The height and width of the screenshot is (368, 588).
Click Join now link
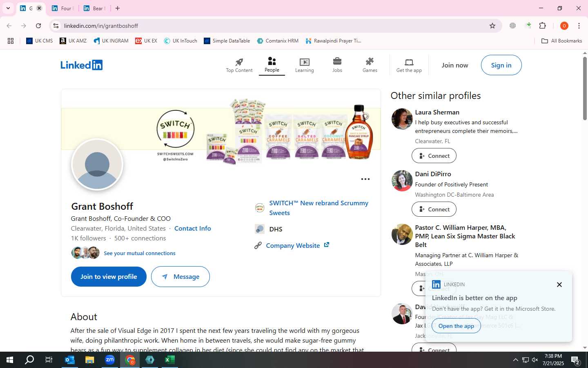coord(455,65)
